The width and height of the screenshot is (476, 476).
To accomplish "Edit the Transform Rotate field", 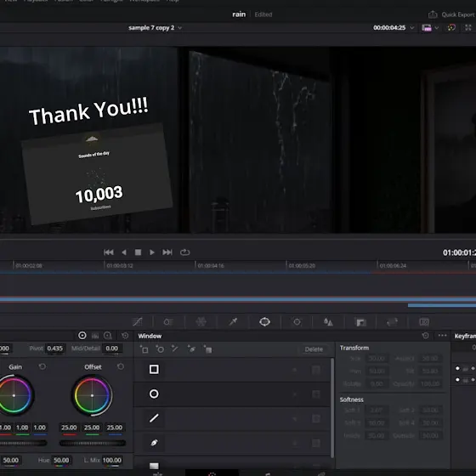I will pos(377,383).
